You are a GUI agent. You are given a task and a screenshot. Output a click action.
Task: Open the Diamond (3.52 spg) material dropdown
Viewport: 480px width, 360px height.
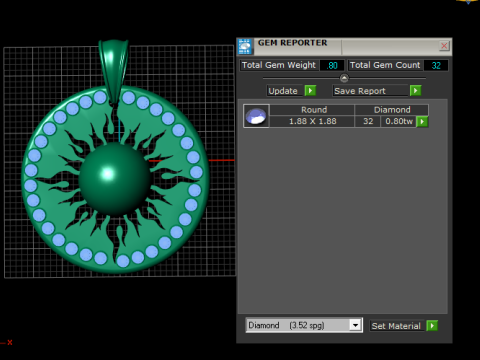tap(355, 325)
